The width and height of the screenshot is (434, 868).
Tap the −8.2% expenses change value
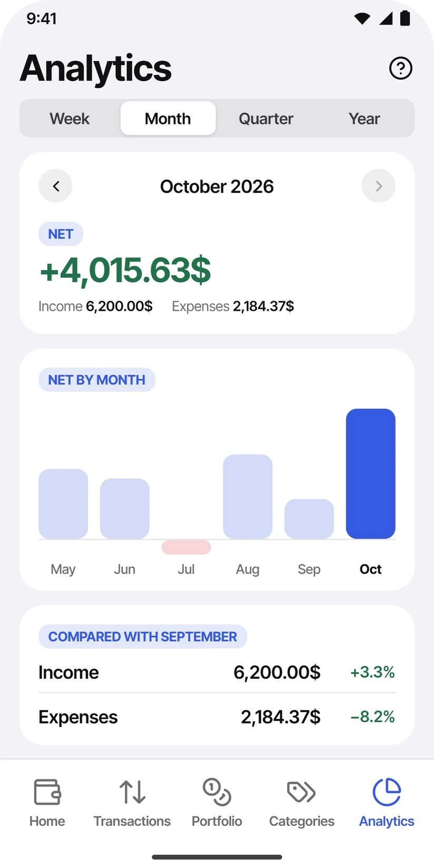coord(372,717)
